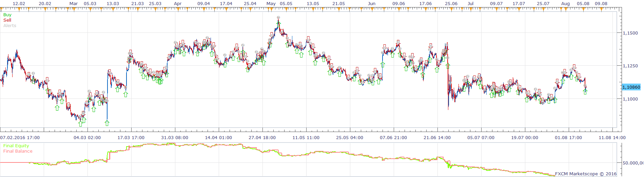Click the '12.02' date on top ruler
The image size is (644, 177).
click(x=19, y=3)
